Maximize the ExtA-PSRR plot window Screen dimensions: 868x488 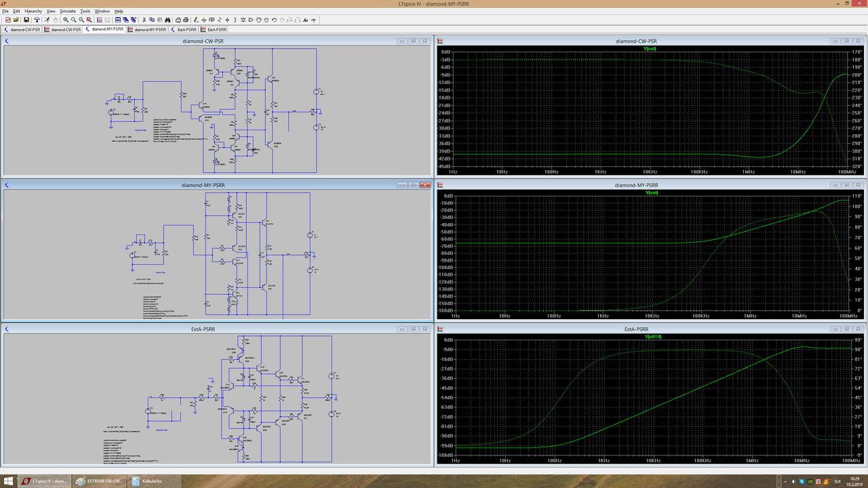pyautogui.click(x=845, y=329)
